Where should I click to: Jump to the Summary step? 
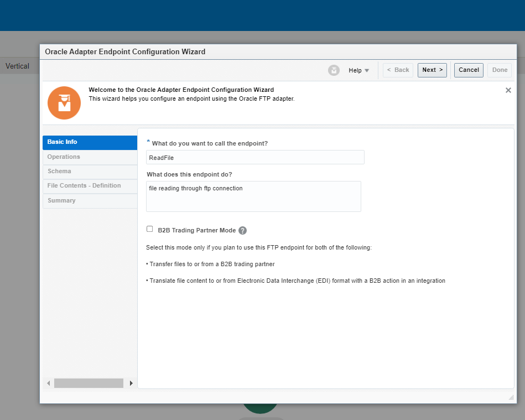tap(90, 201)
